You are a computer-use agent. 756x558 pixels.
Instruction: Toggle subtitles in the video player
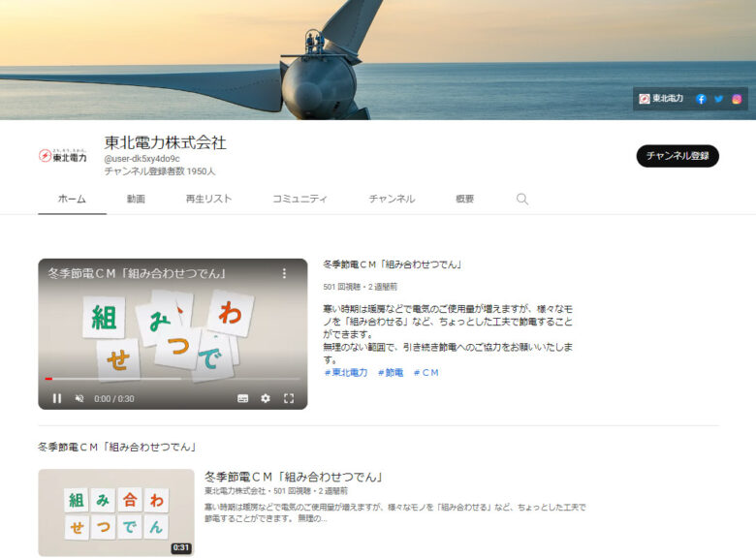[242, 398]
